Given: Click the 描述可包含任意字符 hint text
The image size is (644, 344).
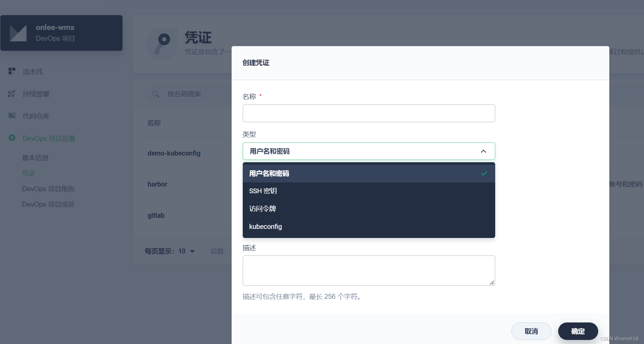Looking at the screenshot, I should [303, 297].
